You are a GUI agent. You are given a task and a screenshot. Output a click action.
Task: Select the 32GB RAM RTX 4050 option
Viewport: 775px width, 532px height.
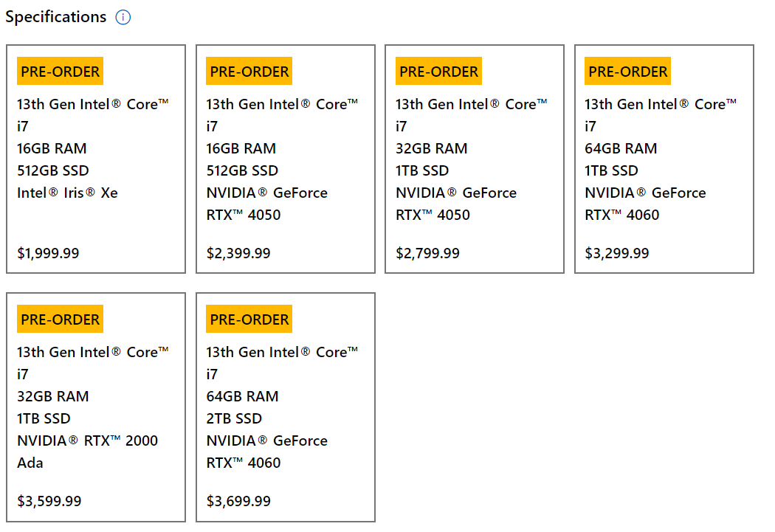(474, 159)
